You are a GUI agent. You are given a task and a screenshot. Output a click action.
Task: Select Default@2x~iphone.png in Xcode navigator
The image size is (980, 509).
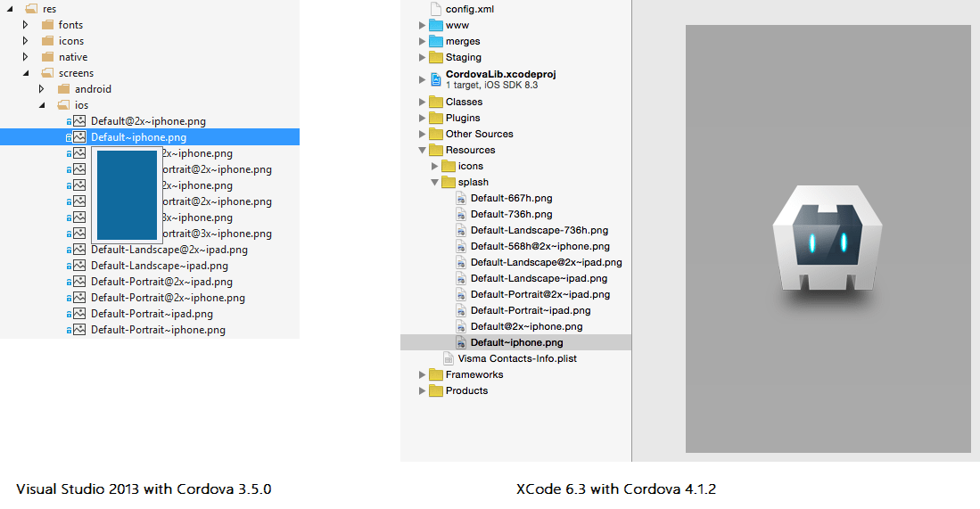(x=526, y=326)
